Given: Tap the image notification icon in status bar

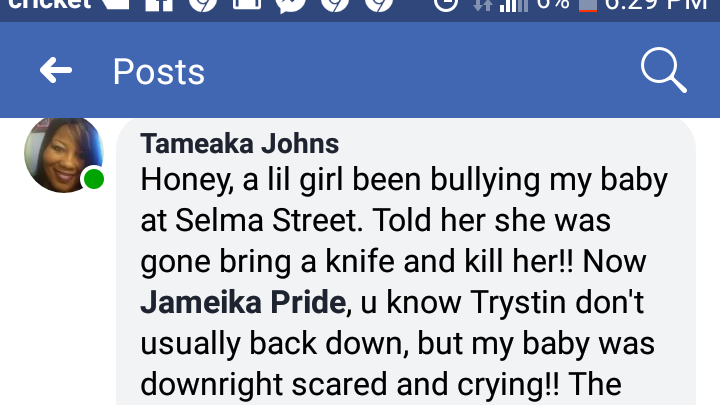Looking at the screenshot, I should point(247,4).
